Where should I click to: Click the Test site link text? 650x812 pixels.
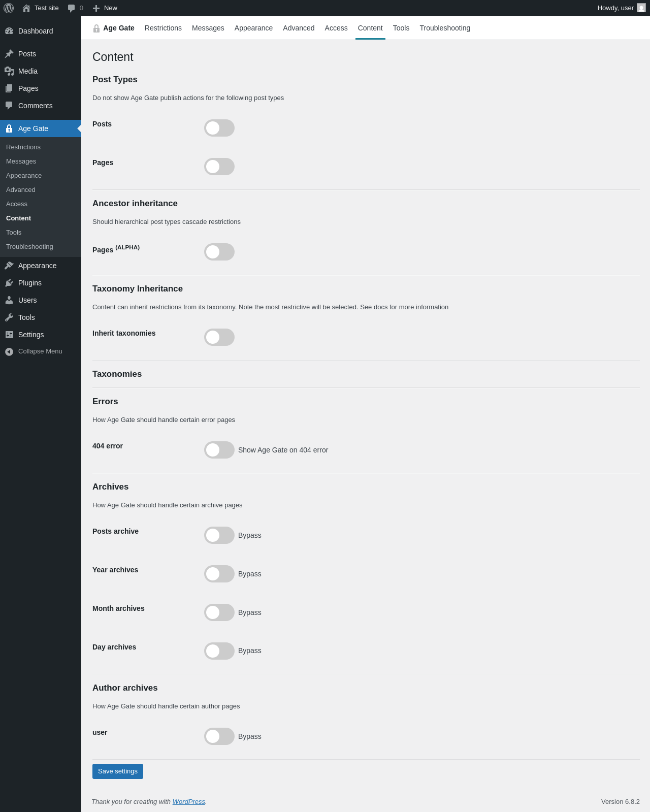(x=47, y=8)
